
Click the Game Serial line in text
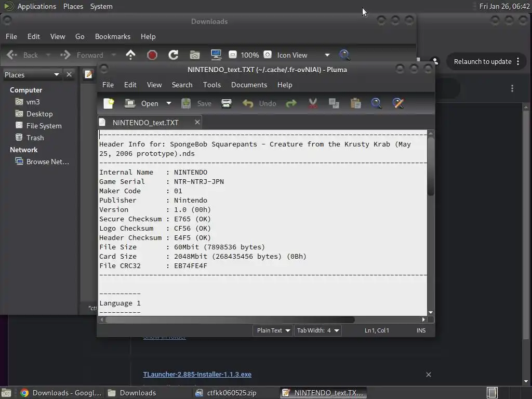(x=162, y=181)
